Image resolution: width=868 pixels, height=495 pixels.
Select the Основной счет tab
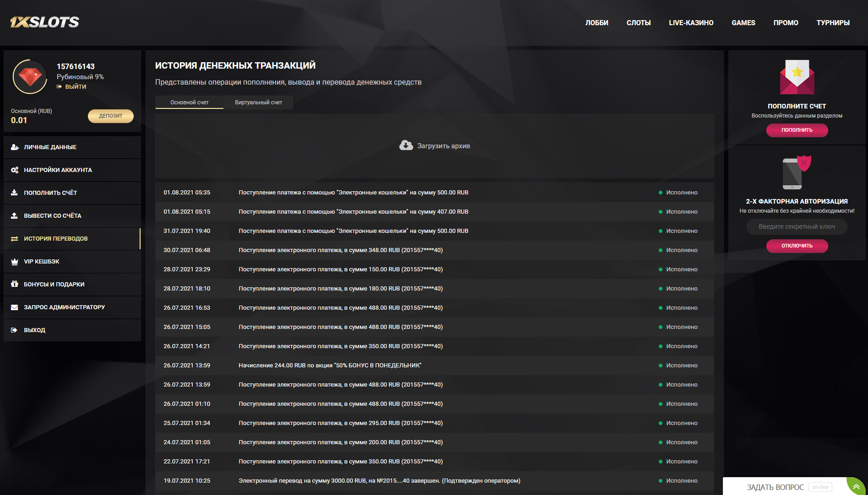(189, 102)
